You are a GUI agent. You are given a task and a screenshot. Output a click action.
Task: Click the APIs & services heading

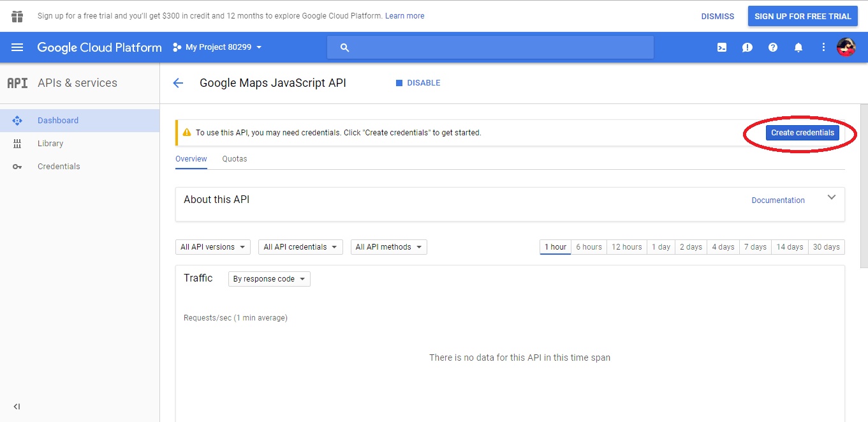pyautogui.click(x=77, y=83)
